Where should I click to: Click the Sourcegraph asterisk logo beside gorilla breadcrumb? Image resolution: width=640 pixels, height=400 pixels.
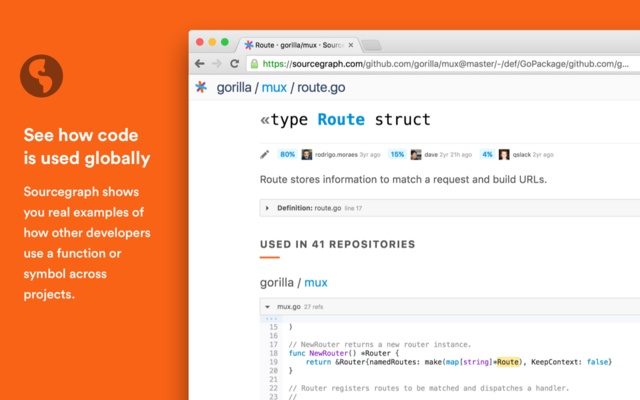pos(201,87)
